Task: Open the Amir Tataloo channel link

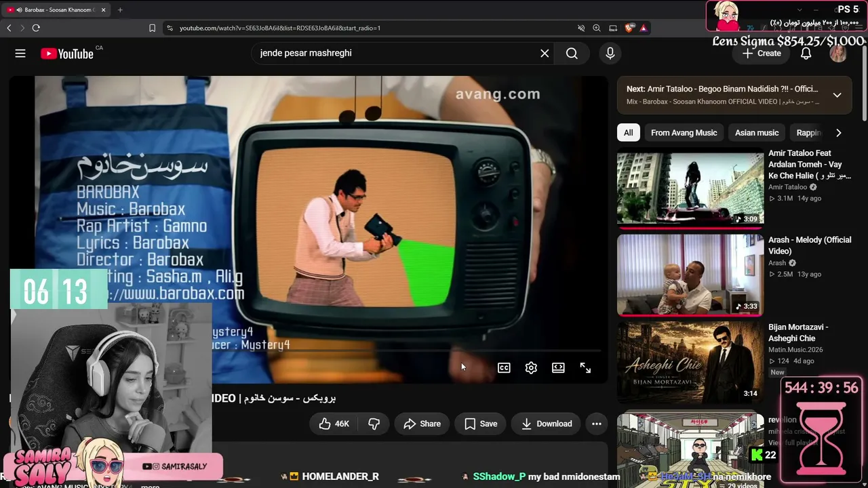Action: [x=787, y=187]
